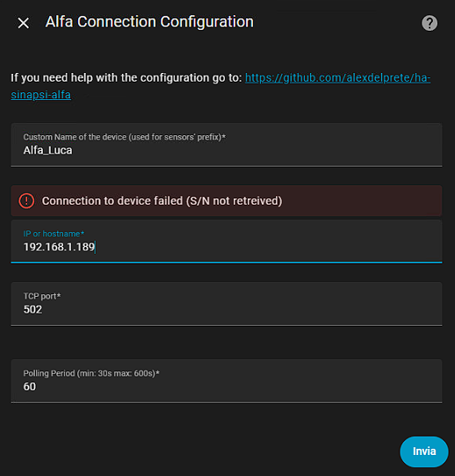This screenshot has width=455, height=476.
Task: Submit the form with the Invia button
Action: [423, 451]
